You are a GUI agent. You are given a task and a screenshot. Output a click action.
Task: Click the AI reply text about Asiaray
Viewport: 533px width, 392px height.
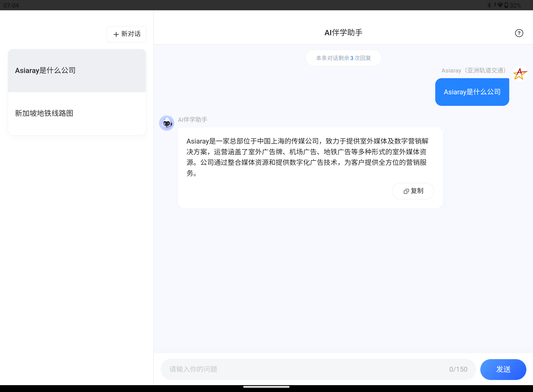307,157
